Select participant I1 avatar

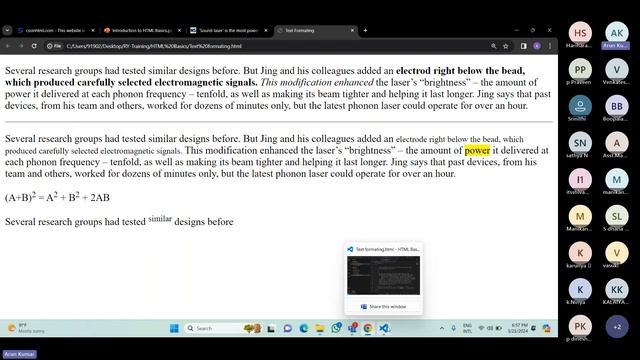580,180
